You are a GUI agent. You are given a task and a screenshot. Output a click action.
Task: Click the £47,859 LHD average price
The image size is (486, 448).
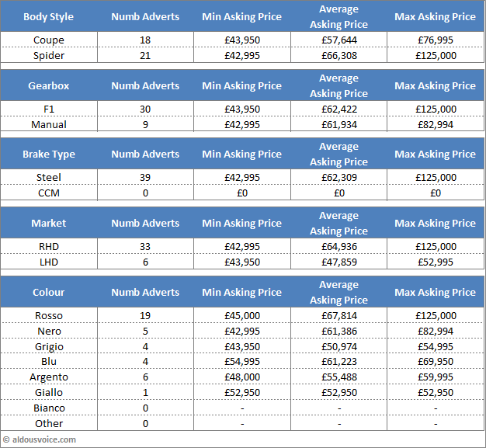click(x=339, y=262)
